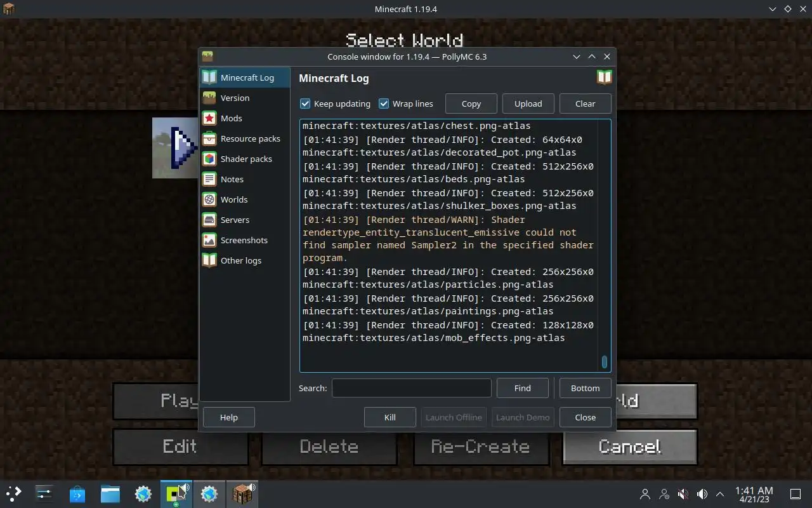The width and height of the screenshot is (812, 508).
Task: Click Edit in Minecraft Select World
Action: coord(180,447)
